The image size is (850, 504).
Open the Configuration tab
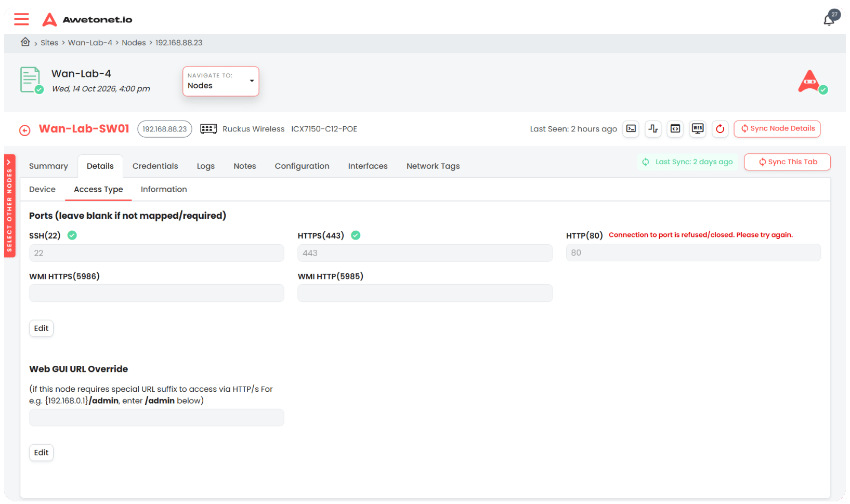tap(302, 166)
